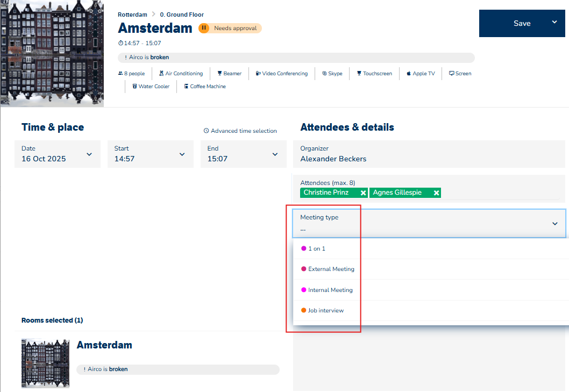Click the orange Needs approval pause icon

point(204,28)
